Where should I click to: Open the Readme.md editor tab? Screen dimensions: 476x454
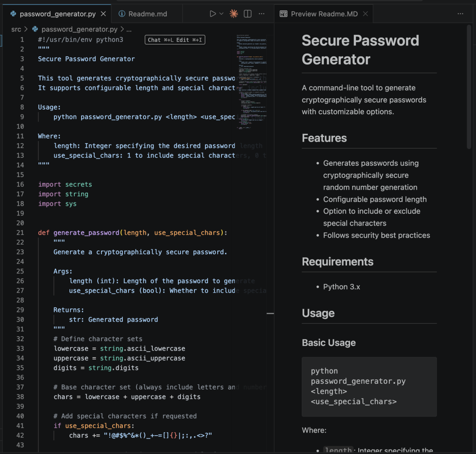pos(147,14)
